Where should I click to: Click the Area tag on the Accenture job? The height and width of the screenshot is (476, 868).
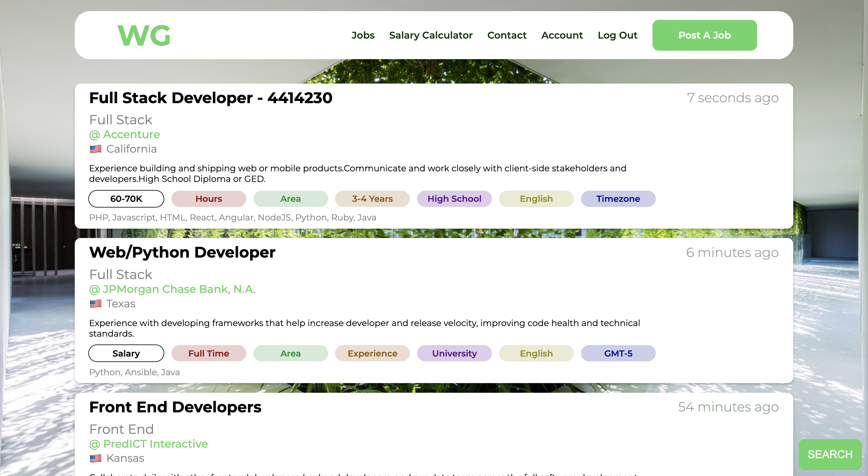[291, 199]
